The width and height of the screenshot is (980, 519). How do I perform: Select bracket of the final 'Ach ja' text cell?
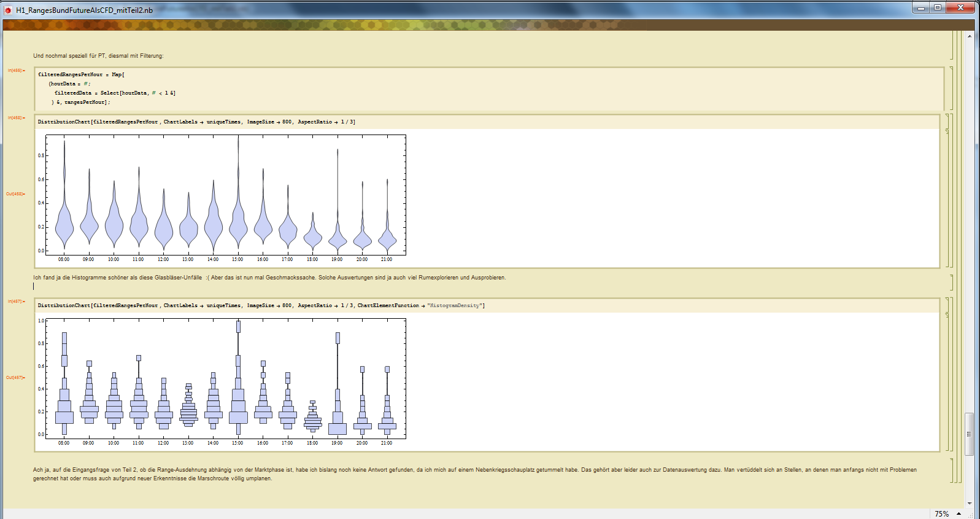[951, 470]
